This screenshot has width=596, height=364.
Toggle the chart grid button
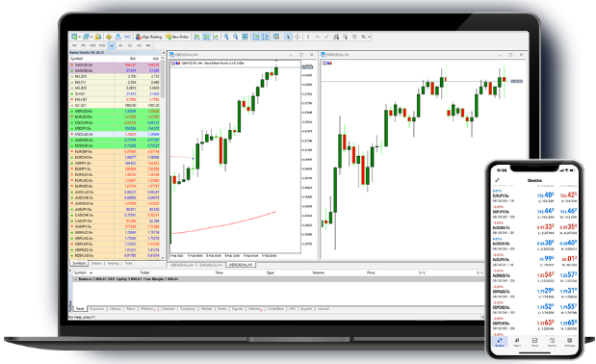[x=246, y=37]
